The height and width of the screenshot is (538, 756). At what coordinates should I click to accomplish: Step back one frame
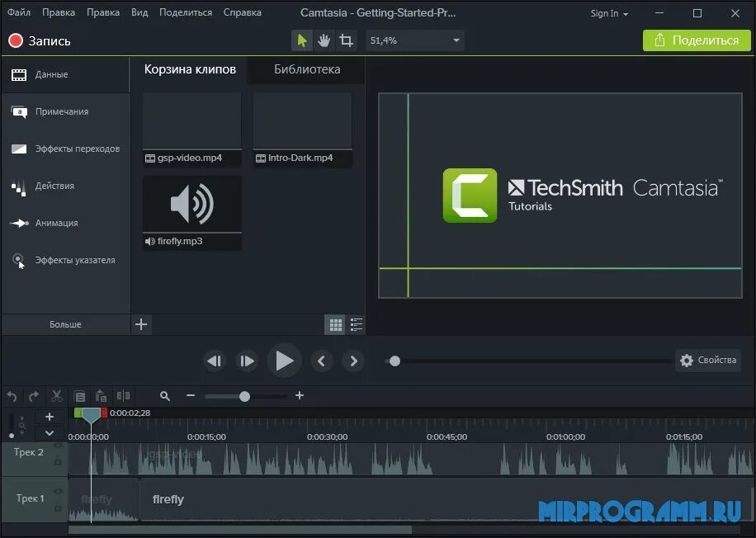[214, 361]
